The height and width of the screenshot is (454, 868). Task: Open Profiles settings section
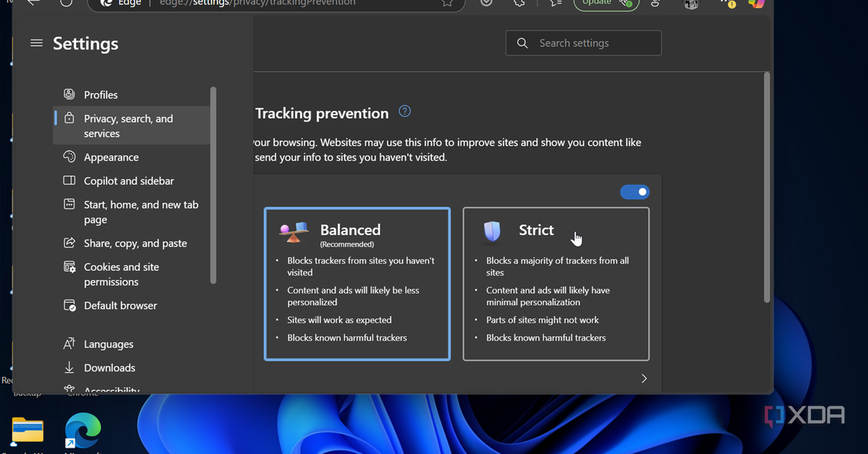click(101, 95)
